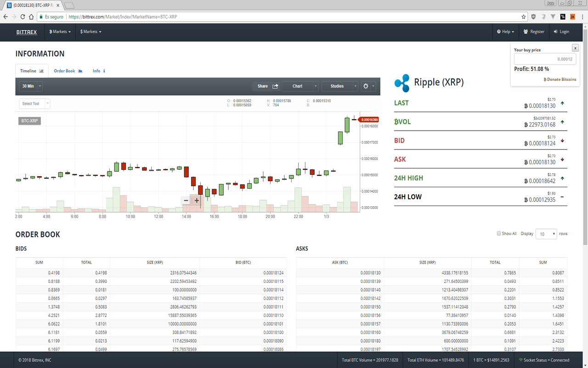Click the Login link
The height and width of the screenshot is (368, 588).
(561, 32)
